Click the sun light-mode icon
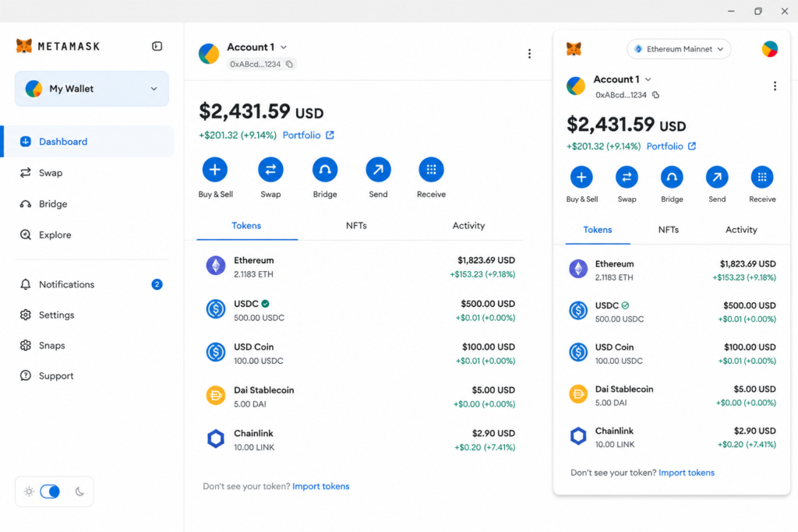This screenshot has height=532, width=798. (29, 491)
